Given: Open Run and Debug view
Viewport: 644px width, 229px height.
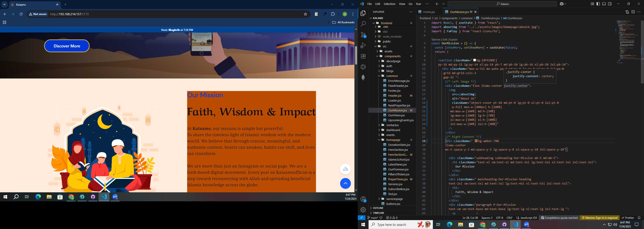Looking at the screenshot, I should pyautogui.click(x=363, y=45).
